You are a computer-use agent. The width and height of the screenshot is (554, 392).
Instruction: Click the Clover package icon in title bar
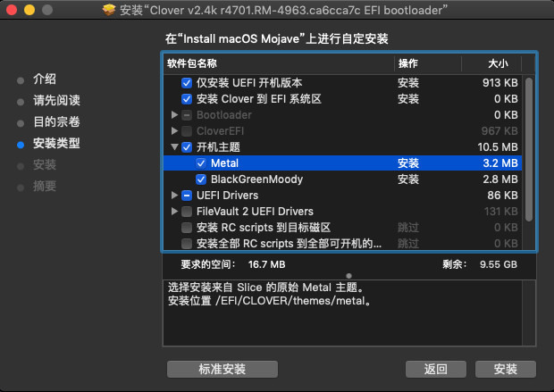(109, 10)
